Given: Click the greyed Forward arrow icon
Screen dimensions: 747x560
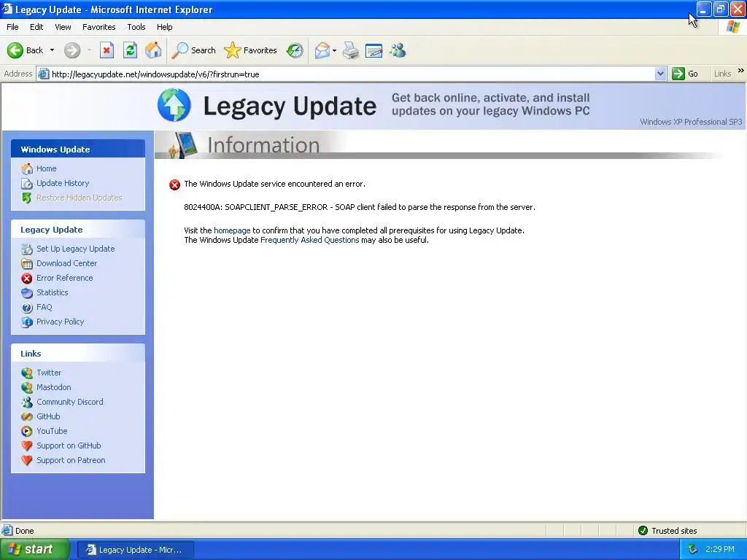Looking at the screenshot, I should click(x=72, y=50).
